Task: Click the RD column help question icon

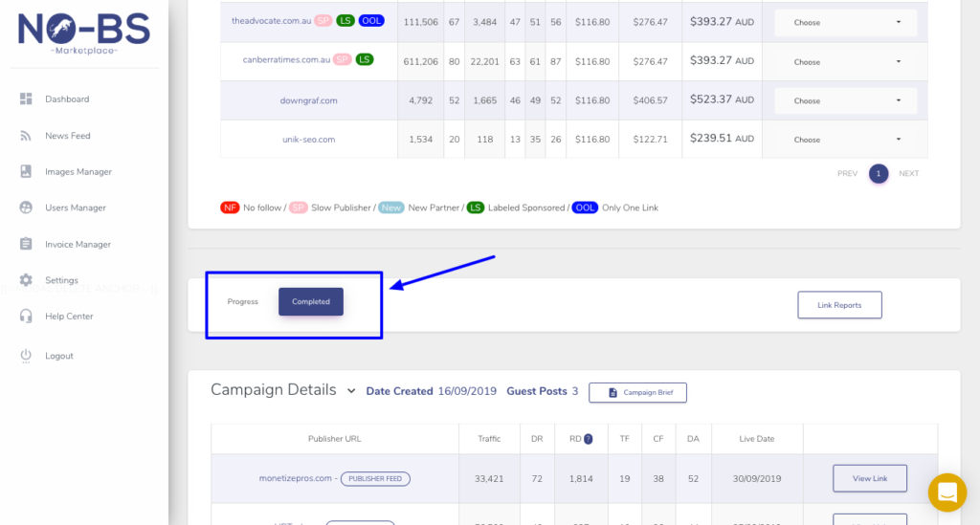Action: pos(588,439)
